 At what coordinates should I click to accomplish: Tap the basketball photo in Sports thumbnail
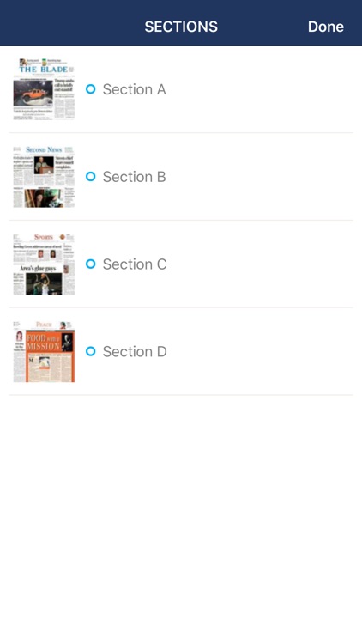pyautogui.click(x=44, y=284)
